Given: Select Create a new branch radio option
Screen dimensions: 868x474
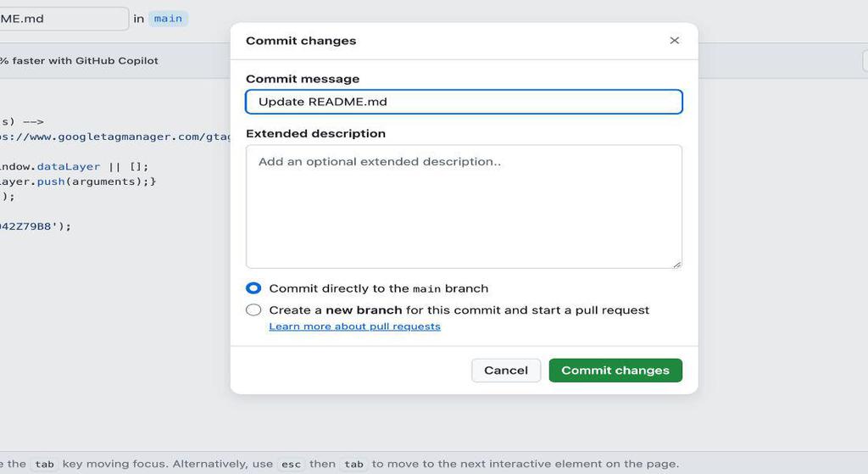Looking at the screenshot, I should pyautogui.click(x=253, y=310).
